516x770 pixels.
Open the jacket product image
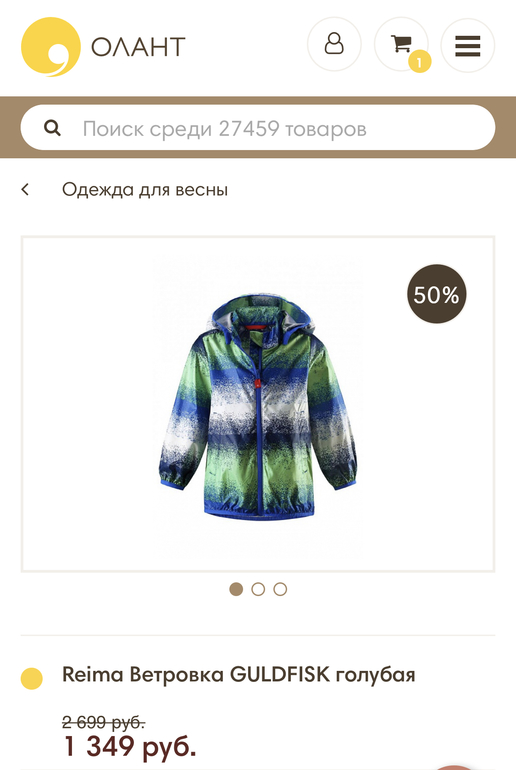point(258,404)
